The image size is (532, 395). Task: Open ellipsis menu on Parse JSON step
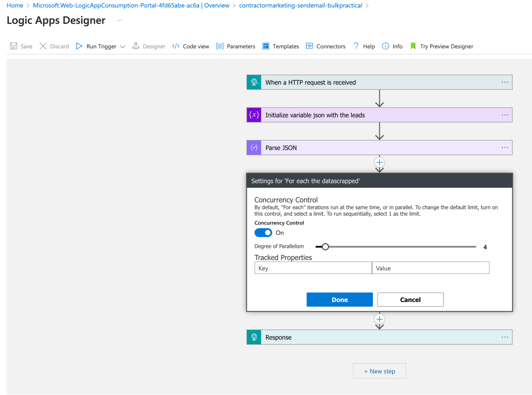click(x=505, y=148)
